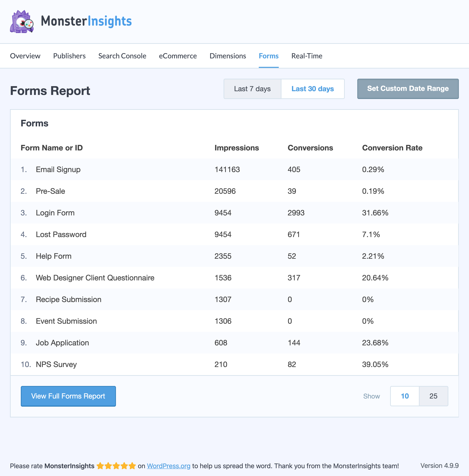Click the five-star rating icons

click(116, 466)
